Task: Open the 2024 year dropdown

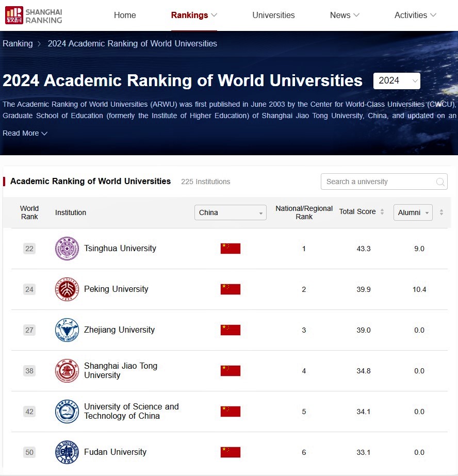Action: 397,81
